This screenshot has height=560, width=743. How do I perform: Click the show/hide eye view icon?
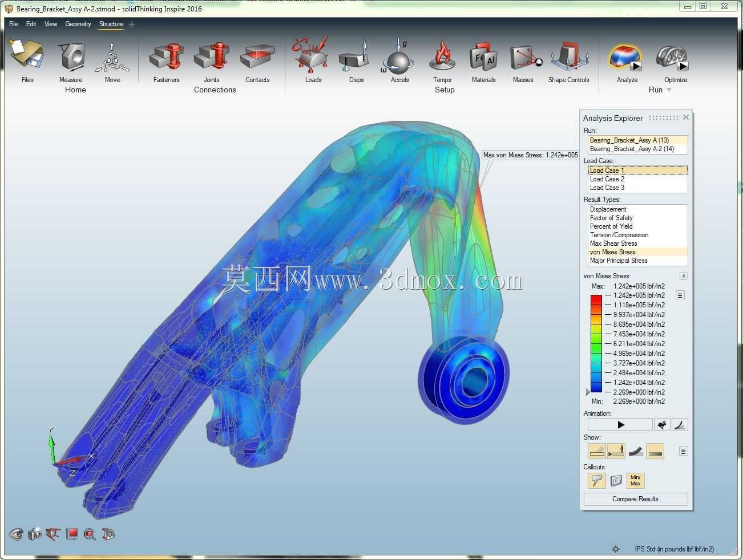pyautogui.click(x=16, y=534)
